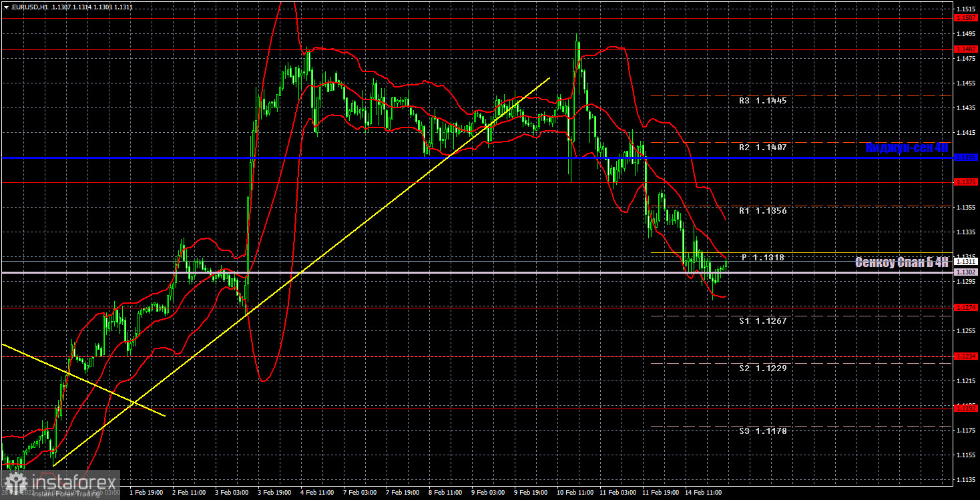Click the P 1.1318 pivot label
This screenshot has width=980, height=500.
coord(764,258)
